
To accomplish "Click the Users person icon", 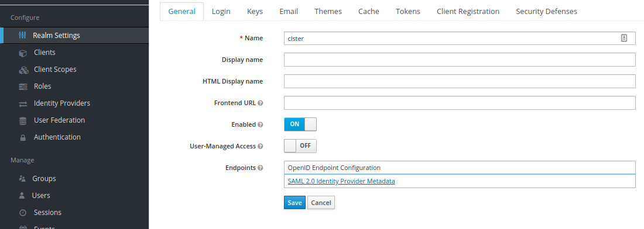I will point(22,196).
